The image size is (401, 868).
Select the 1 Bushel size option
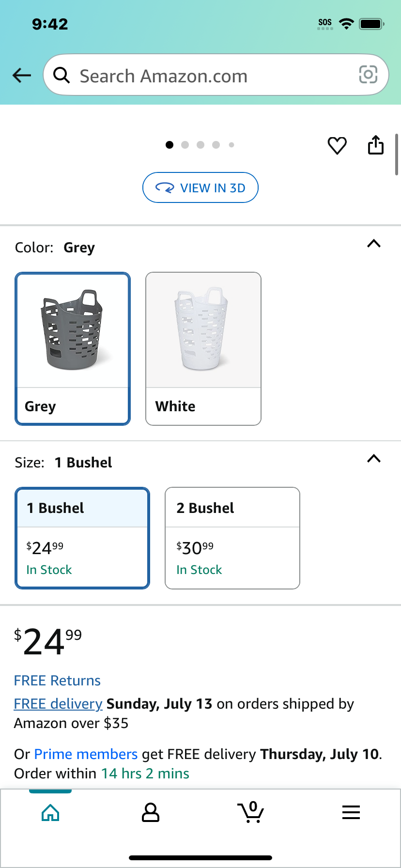click(x=82, y=538)
